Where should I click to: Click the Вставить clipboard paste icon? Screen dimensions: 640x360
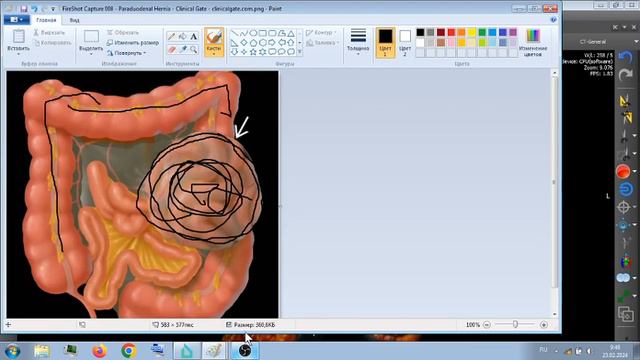coord(18,36)
